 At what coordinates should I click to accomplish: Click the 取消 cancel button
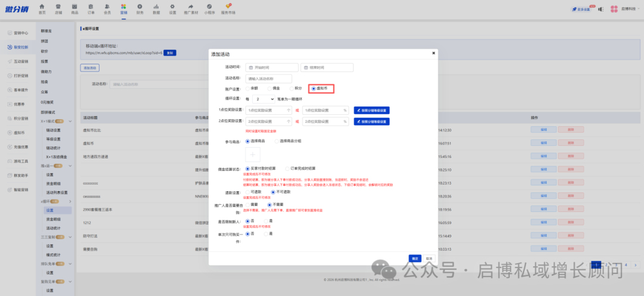[x=429, y=258]
